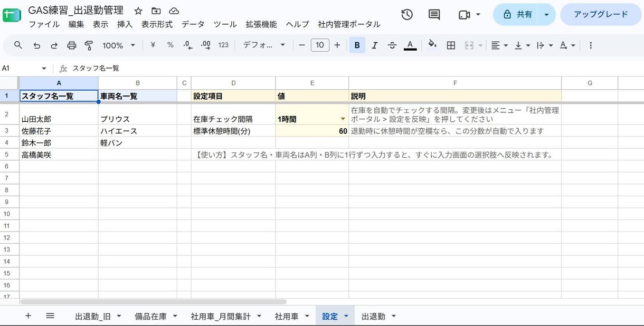This screenshot has height=326, width=644.
Task: Decrease decimal places
Action: point(188,45)
